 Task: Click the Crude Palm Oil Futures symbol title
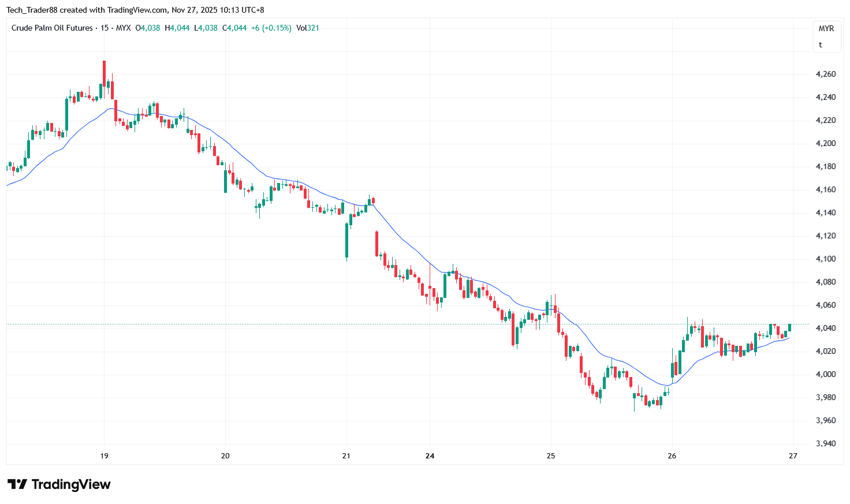pyautogui.click(x=52, y=28)
